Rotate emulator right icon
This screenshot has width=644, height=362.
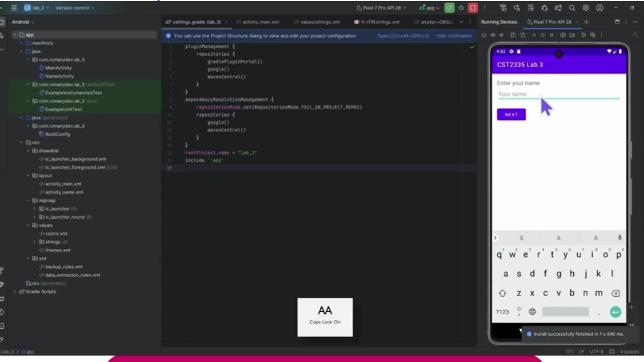(x=522, y=35)
